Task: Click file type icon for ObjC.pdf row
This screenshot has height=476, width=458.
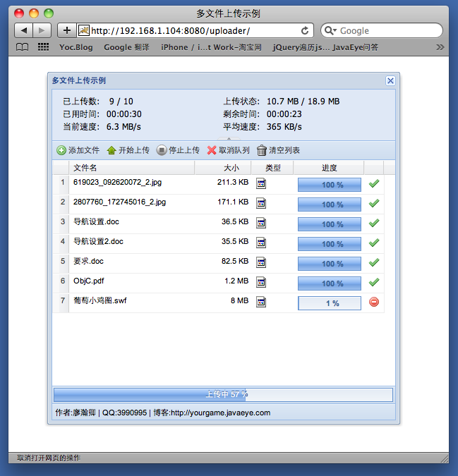Action: point(261,282)
